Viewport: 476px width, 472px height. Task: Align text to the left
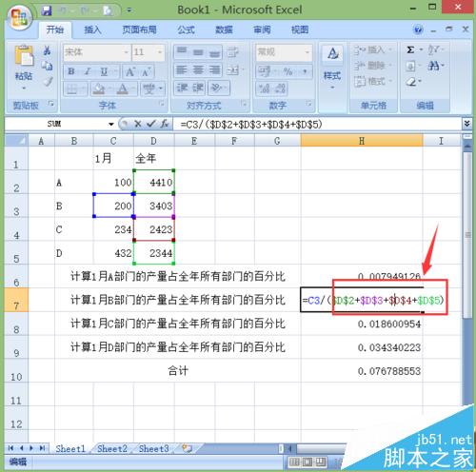[x=182, y=69]
